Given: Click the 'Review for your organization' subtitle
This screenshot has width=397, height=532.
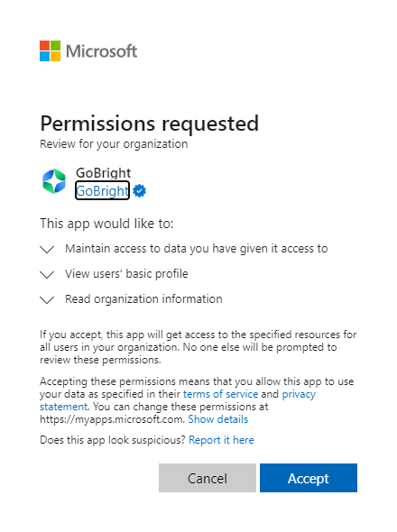Looking at the screenshot, I should (114, 144).
